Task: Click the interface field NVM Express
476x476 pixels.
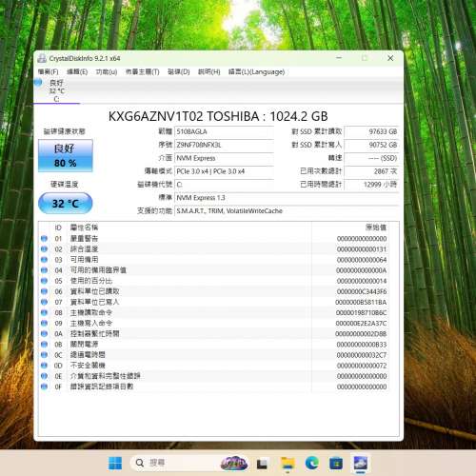Action: (224, 158)
